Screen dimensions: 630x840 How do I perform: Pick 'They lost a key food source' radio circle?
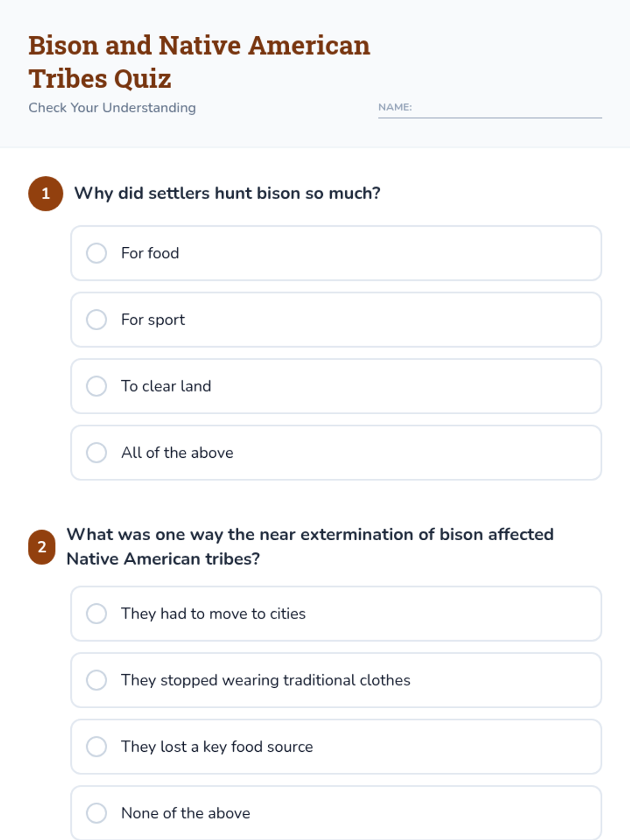point(97,747)
